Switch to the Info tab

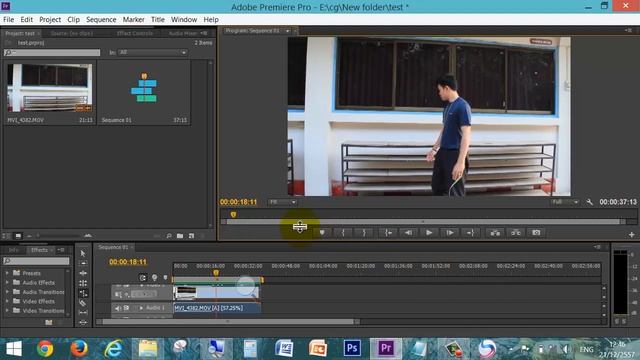click(13, 250)
